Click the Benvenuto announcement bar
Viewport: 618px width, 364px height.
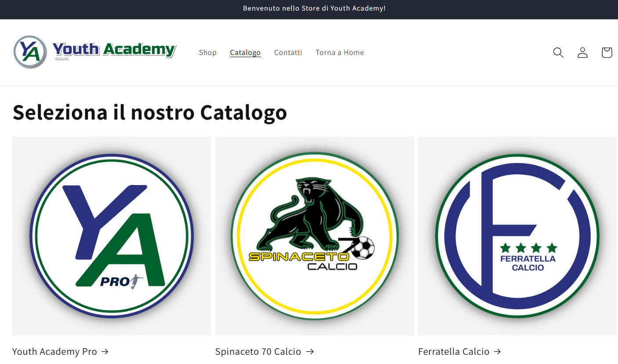coord(309,9)
